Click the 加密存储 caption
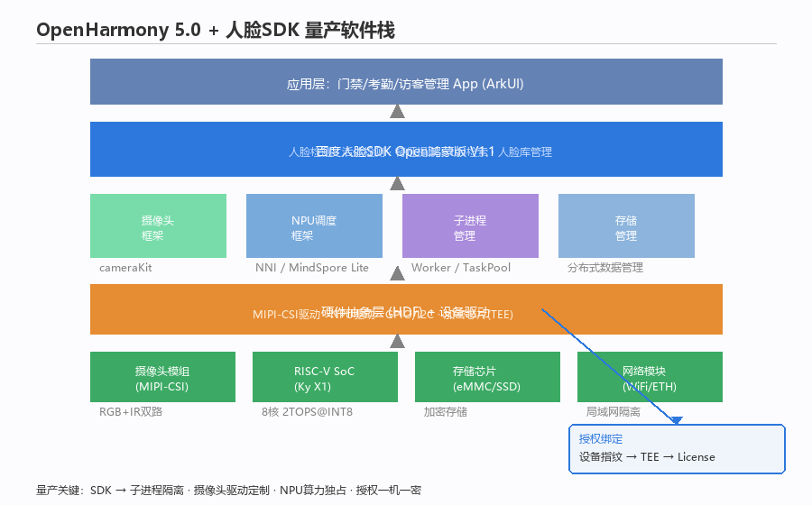 446,412
